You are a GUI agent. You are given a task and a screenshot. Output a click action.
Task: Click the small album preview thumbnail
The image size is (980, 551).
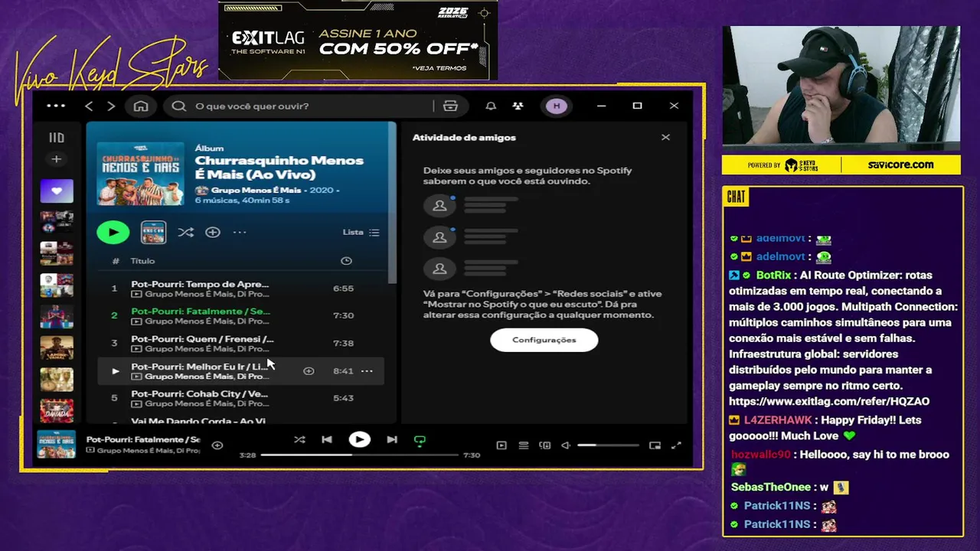click(153, 232)
